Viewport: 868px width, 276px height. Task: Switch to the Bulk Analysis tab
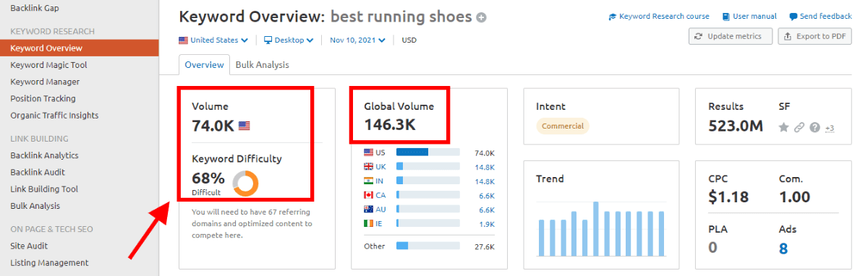click(262, 64)
